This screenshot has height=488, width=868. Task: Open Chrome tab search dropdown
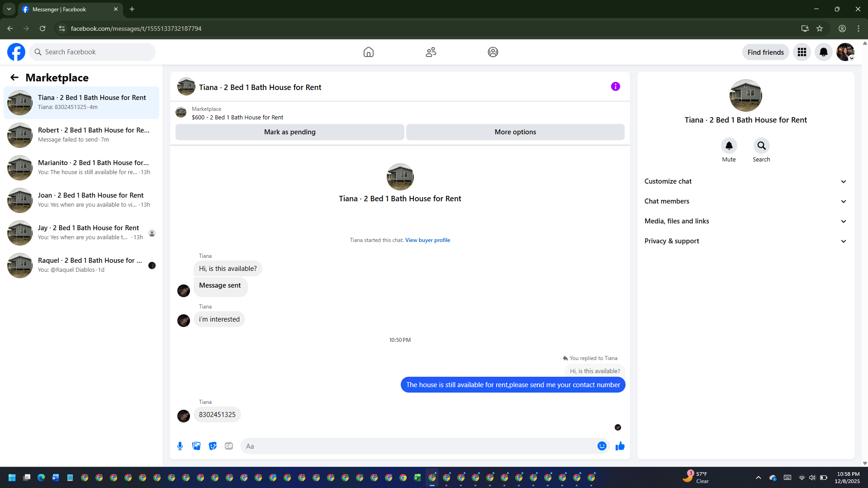pos(9,9)
